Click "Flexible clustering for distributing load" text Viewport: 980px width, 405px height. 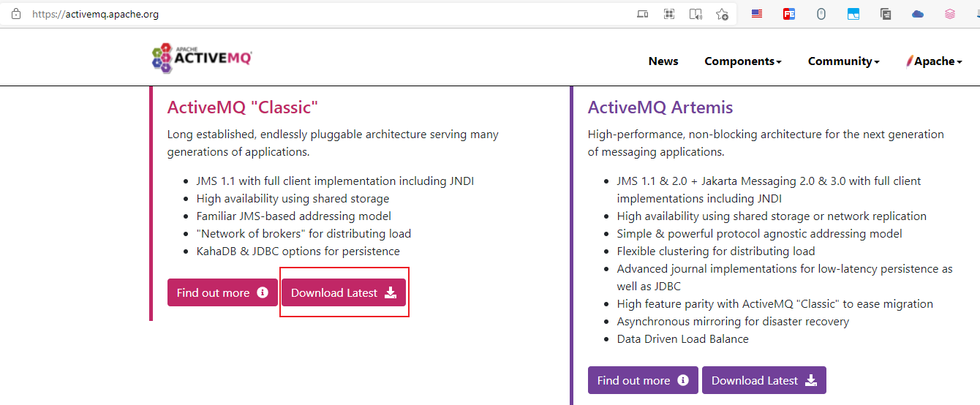coord(716,251)
